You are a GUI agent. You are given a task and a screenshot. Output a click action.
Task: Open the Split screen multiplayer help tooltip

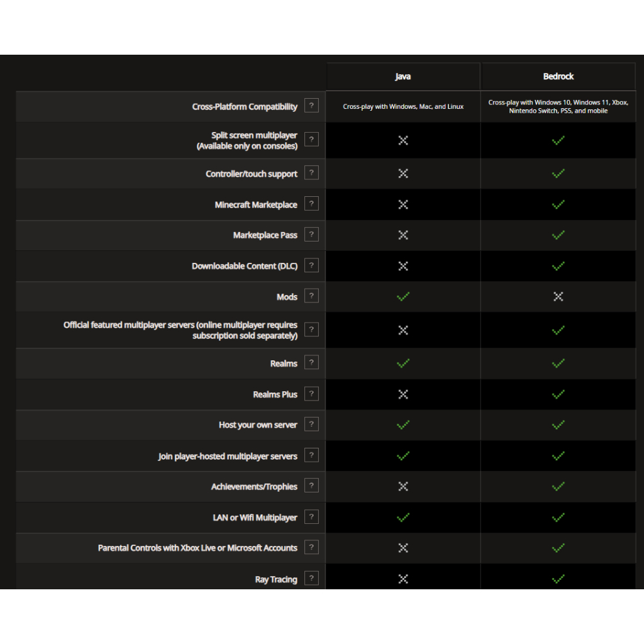pyautogui.click(x=311, y=140)
